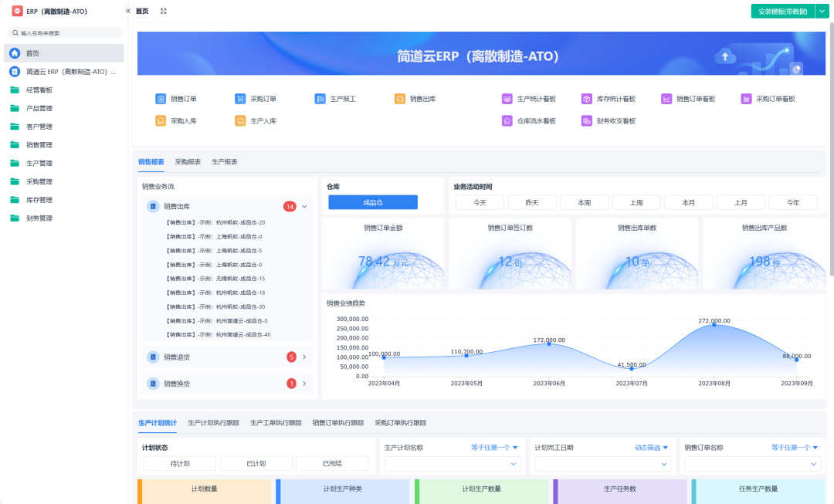Expand the 销售退货 list section
Screen dimensions: 834x504
tap(304, 357)
